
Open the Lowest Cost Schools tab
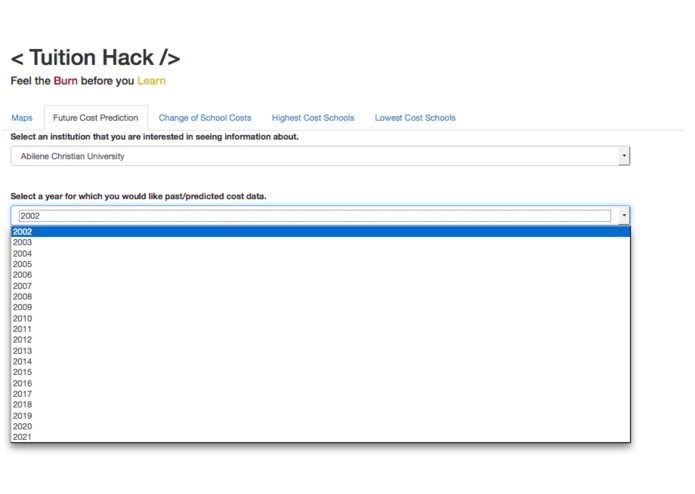(415, 118)
